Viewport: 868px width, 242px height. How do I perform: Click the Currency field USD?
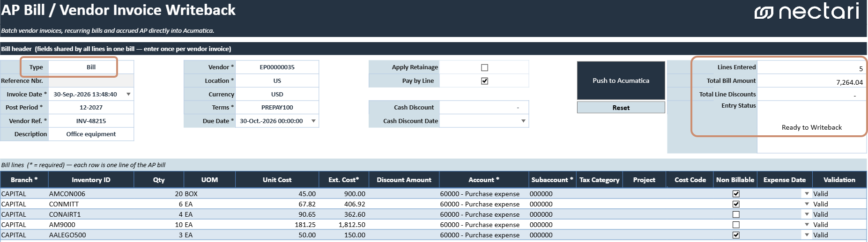[x=277, y=94]
